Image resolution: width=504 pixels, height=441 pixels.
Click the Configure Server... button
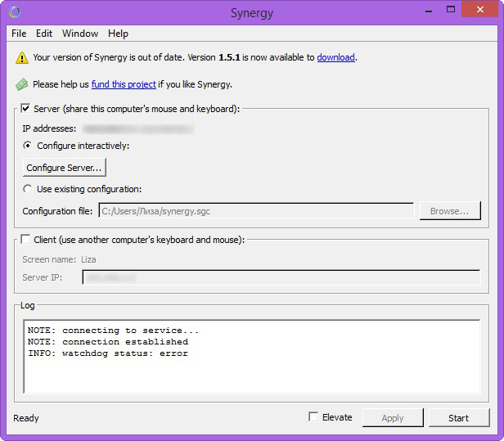pyautogui.click(x=65, y=168)
